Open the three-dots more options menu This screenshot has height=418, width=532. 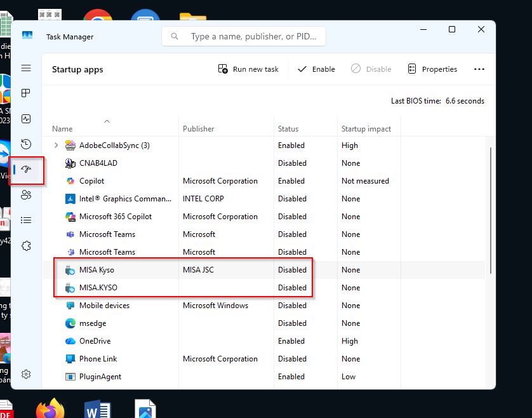pyautogui.click(x=479, y=69)
